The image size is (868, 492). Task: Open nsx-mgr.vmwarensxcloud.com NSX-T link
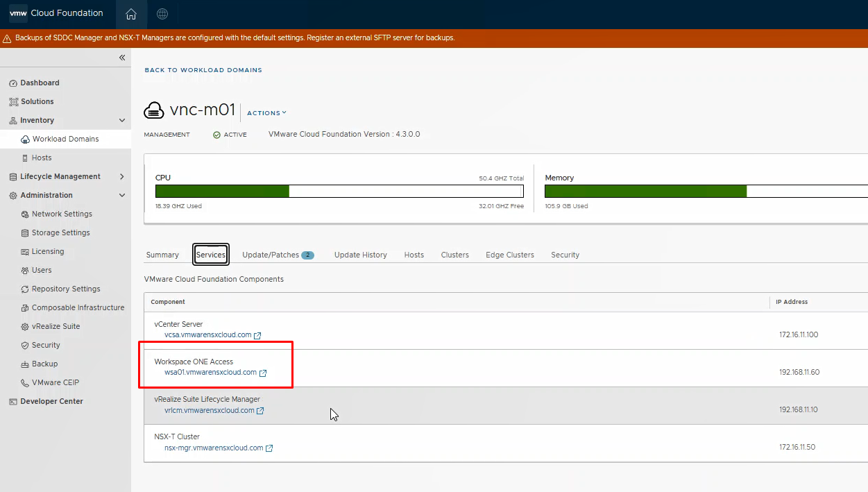point(214,448)
